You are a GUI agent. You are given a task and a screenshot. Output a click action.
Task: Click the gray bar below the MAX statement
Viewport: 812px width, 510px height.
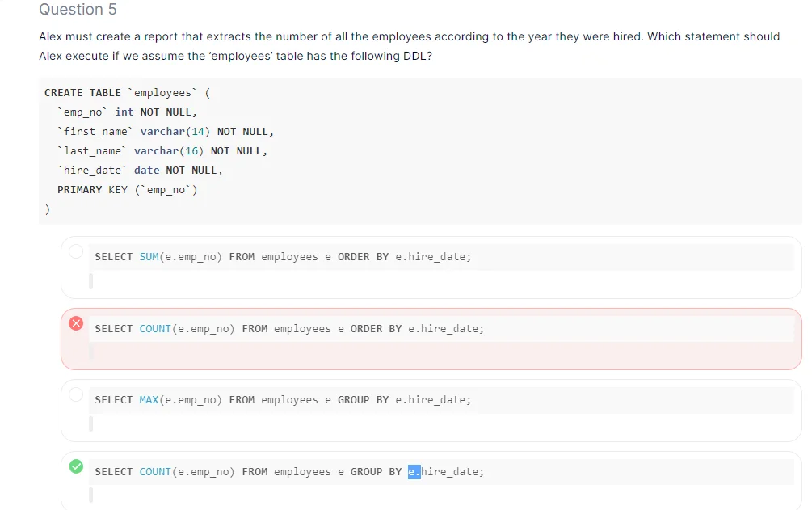pyautogui.click(x=91, y=424)
